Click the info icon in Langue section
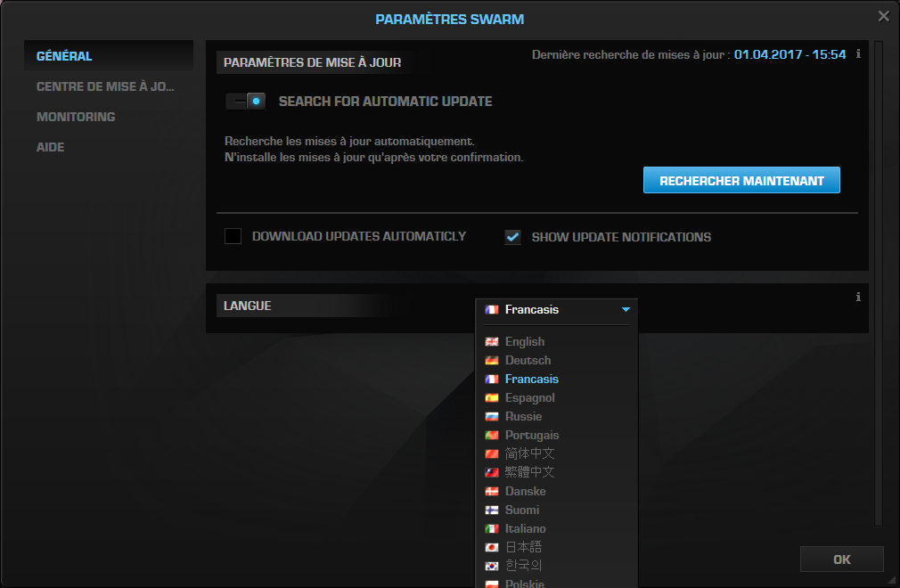This screenshot has height=588, width=900. [x=858, y=298]
